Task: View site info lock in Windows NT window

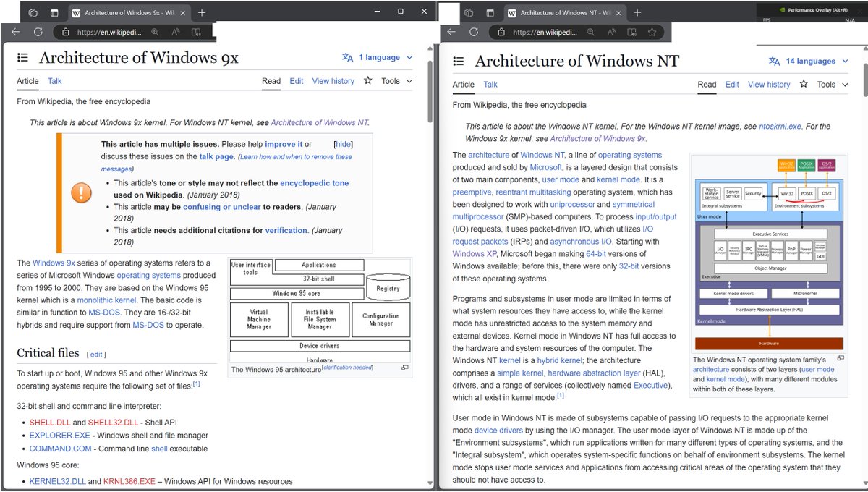Action: [501, 32]
